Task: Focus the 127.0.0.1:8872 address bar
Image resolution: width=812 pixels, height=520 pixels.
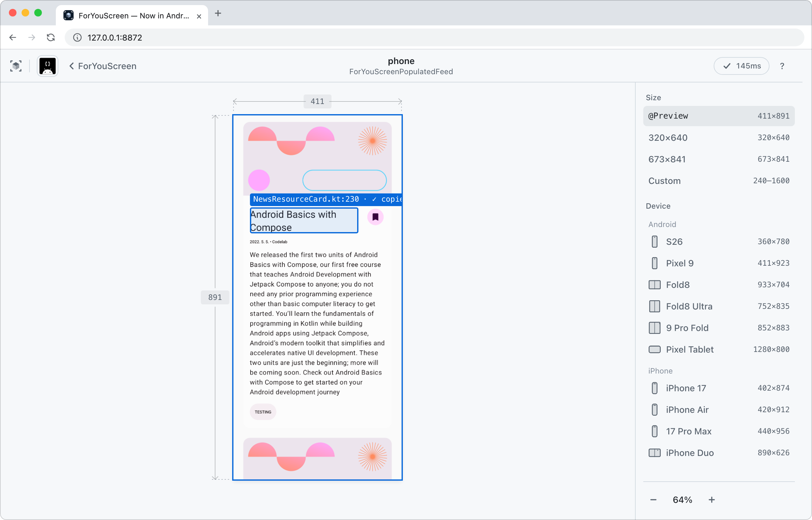Action: pos(434,37)
